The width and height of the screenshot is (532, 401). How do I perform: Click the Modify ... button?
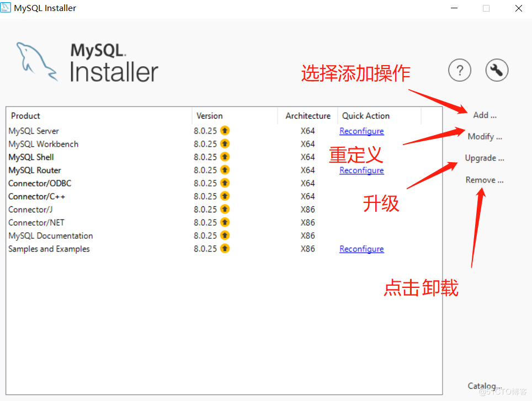point(485,137)
